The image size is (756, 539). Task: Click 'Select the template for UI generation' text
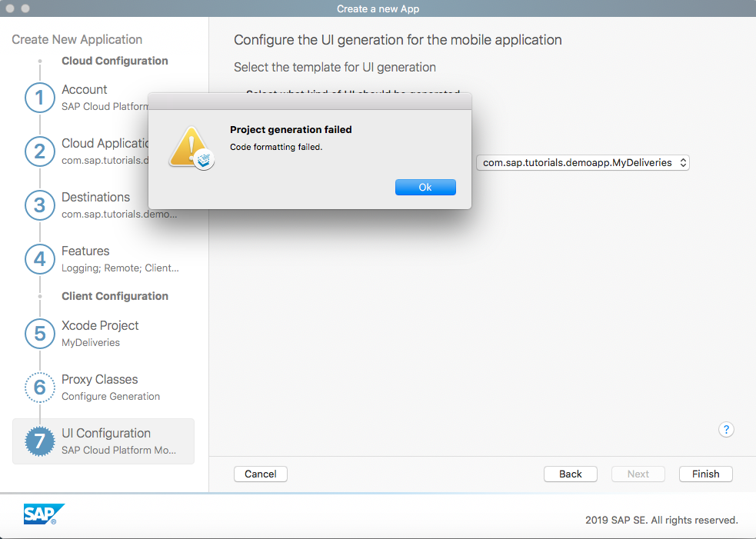(x=335, y=67)
